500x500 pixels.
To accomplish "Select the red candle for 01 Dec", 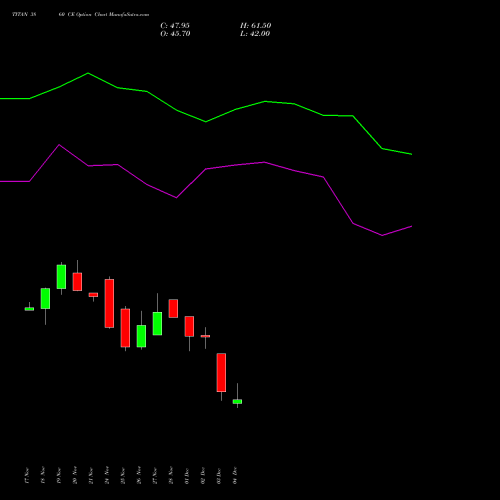I will 189,326.
